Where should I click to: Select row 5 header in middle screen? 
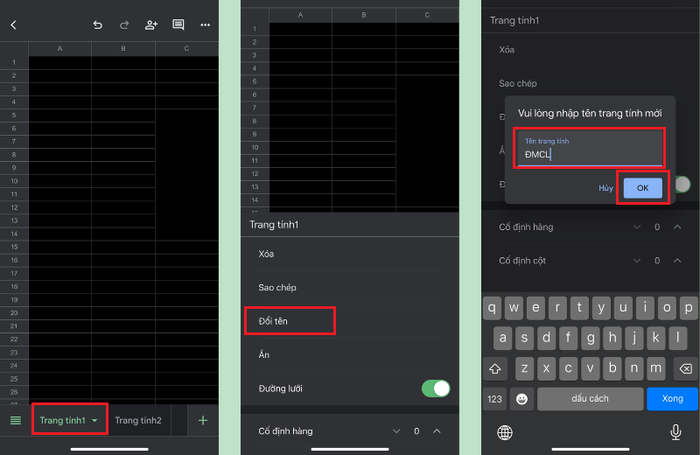point(254,81)
